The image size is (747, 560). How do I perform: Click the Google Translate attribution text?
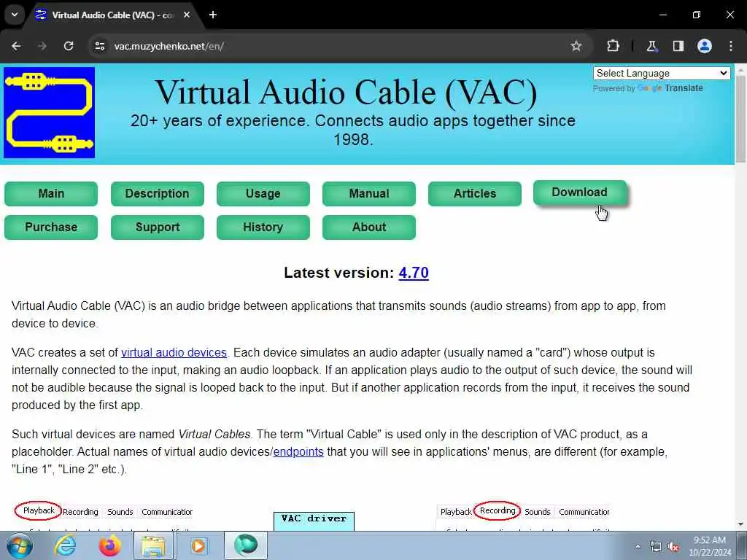[x=648, y=88]
